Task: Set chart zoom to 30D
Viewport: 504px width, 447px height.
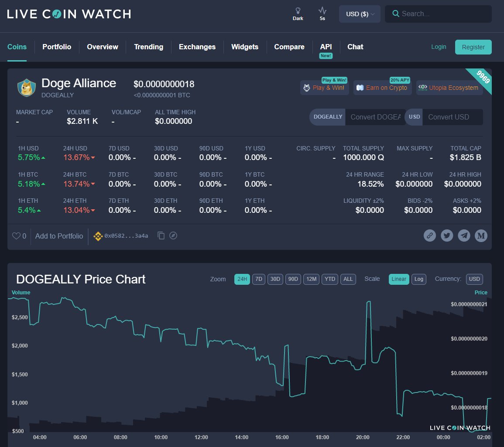Action: click(x=275, y=279)
